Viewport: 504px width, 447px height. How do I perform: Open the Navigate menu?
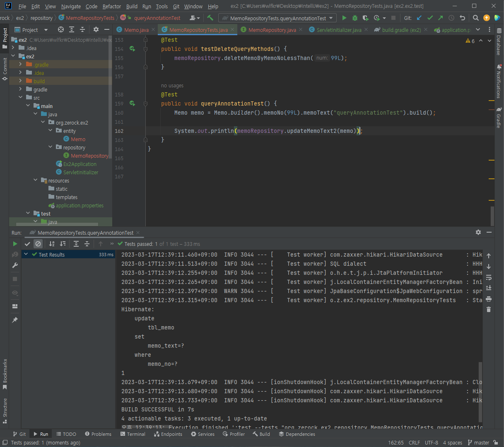(x=71, y=6)
